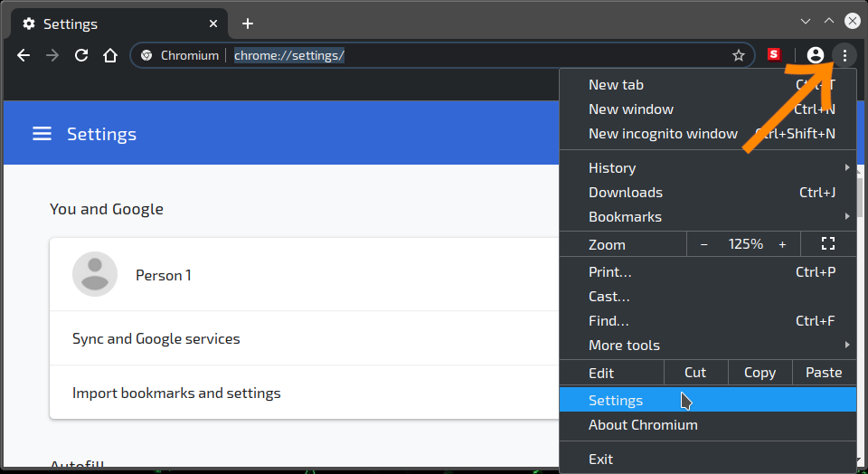Viewport: 868px width, 474px height.
Task: Choose New window menu entry
Action: [707, 109]
